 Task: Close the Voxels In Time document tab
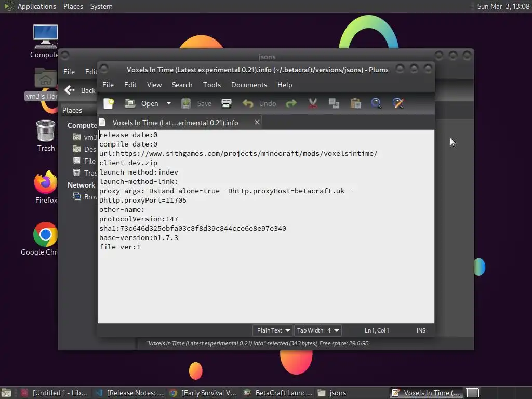coord(257,122)
